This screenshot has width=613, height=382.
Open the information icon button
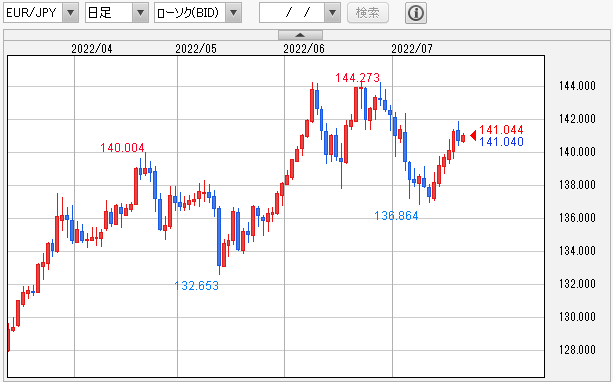click(416, 13)
